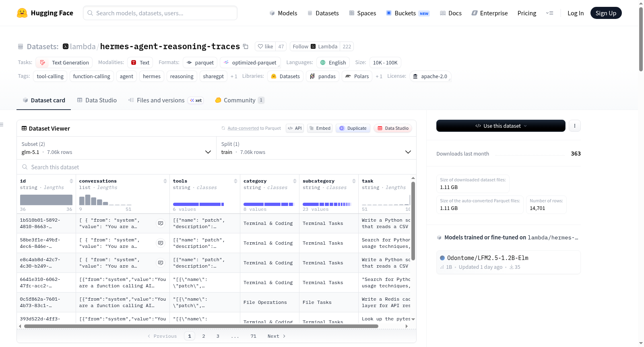Viewport: 644px width, 347px height.
Task: Sort by the tools column
Action: pyautogui.click(x=235, y=181)
